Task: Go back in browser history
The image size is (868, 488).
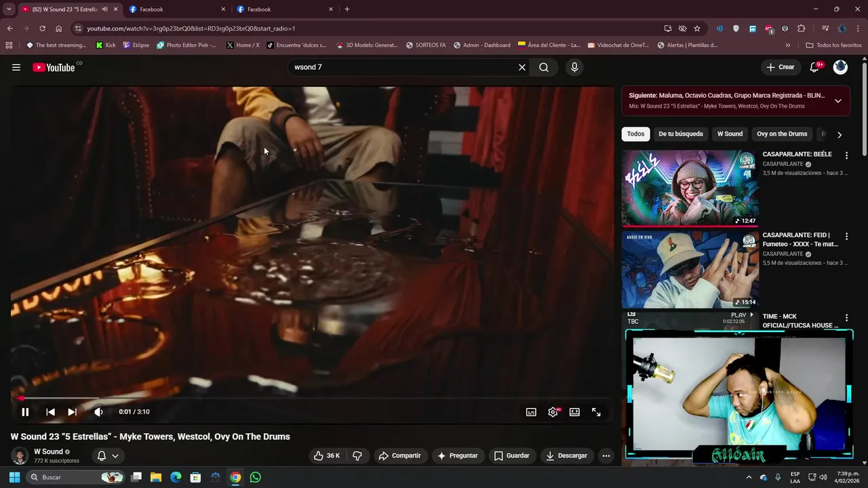Action: (x=9, y=28)
